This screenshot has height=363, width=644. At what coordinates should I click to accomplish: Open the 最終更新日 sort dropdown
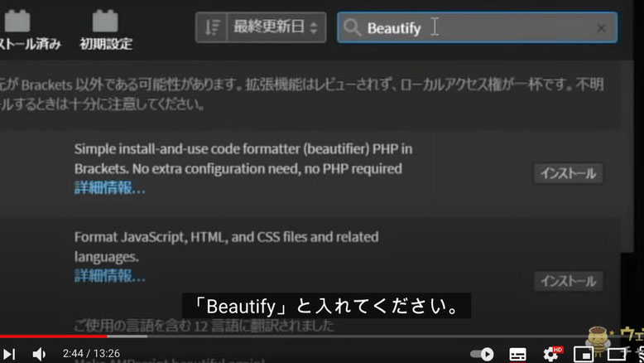276,27
